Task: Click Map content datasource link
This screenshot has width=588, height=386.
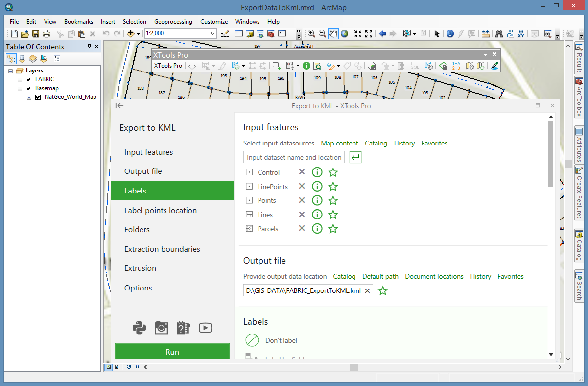Action: coord(340,143)
